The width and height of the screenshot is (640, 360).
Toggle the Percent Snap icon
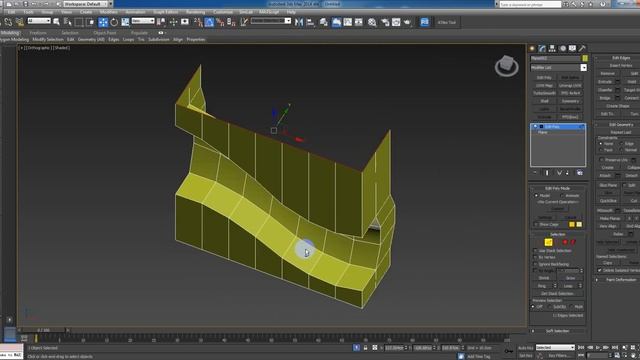click(220, 22)
